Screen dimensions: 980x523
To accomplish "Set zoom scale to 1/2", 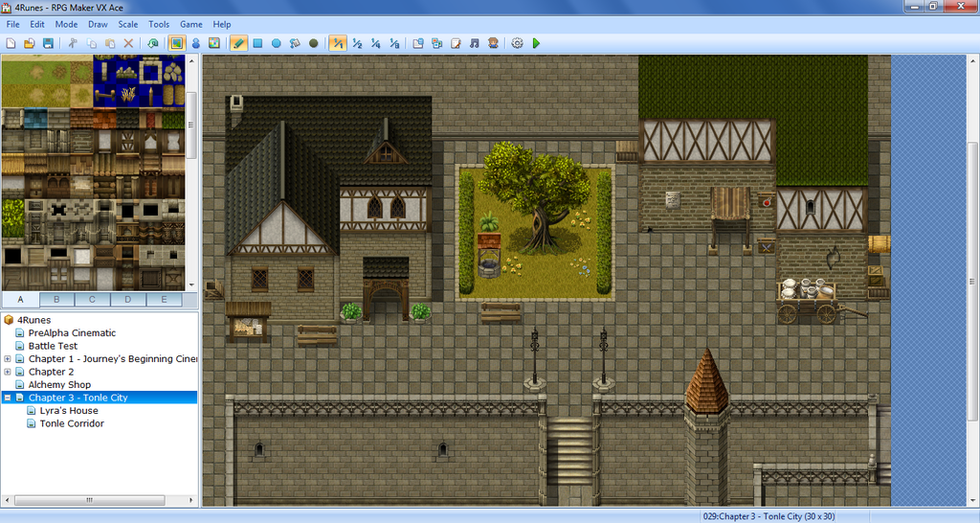I will pyautogui.click(x=356, y=43).
